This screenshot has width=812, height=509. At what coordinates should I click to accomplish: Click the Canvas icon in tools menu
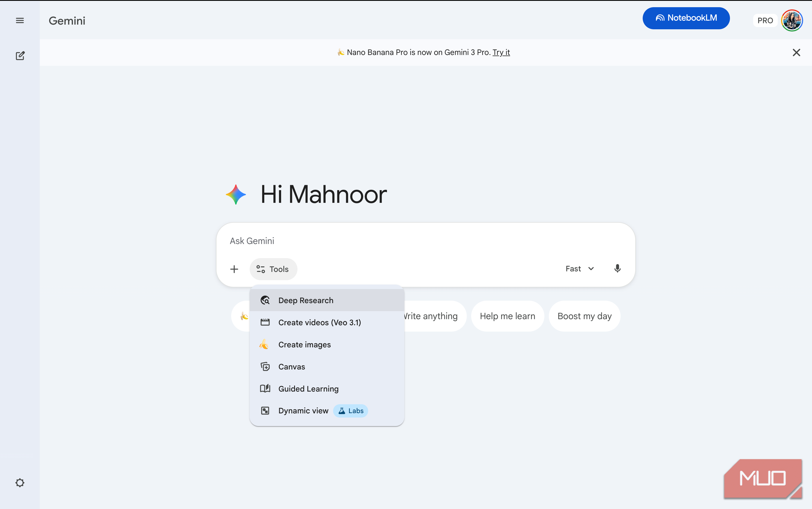click(265, 367)
